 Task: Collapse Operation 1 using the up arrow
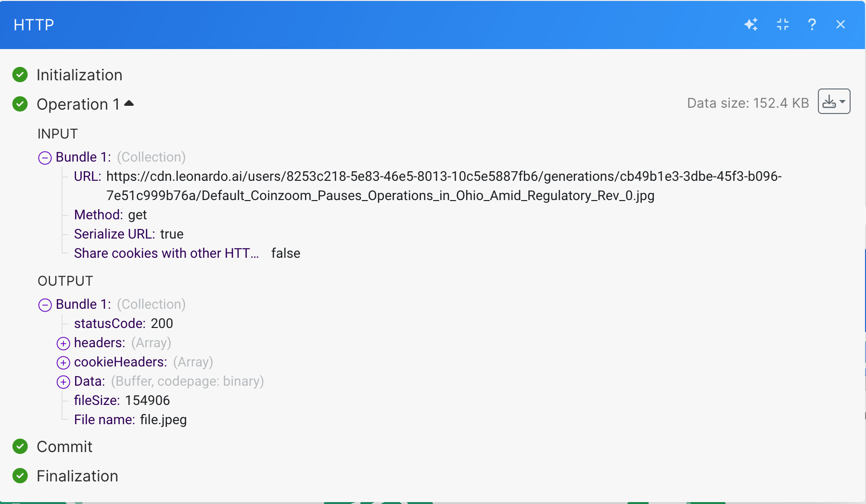pos(129,103)
